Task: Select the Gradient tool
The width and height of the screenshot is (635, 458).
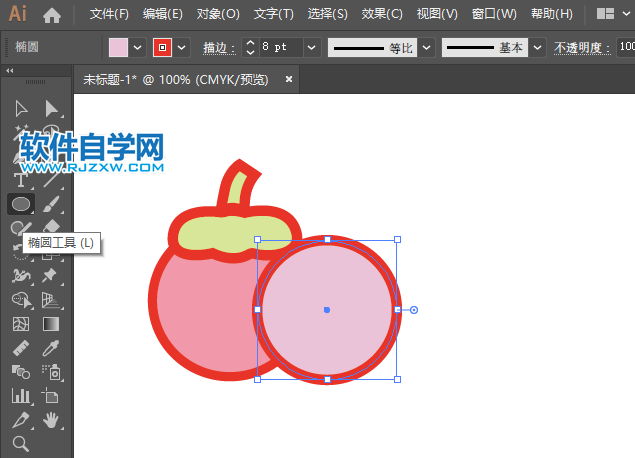Action: click(51, 324)
